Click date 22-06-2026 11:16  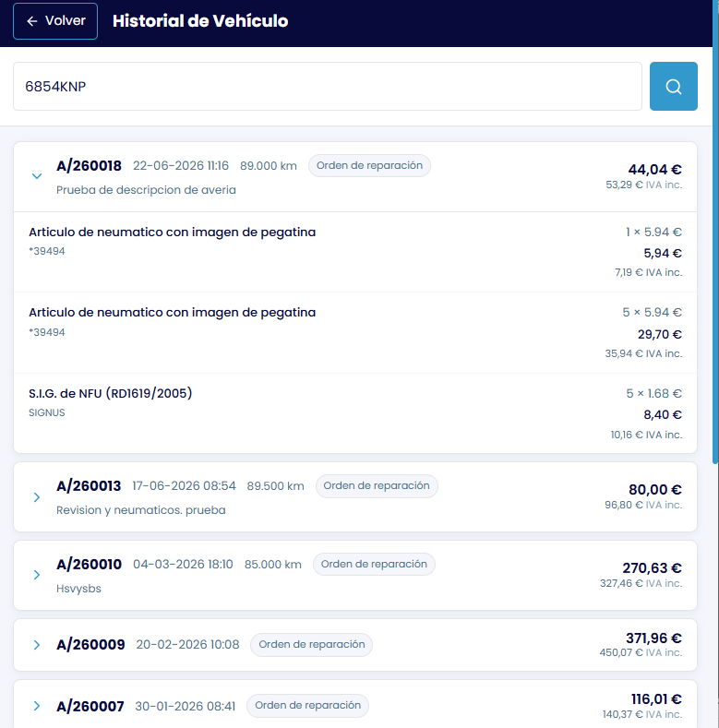point(181,166)
